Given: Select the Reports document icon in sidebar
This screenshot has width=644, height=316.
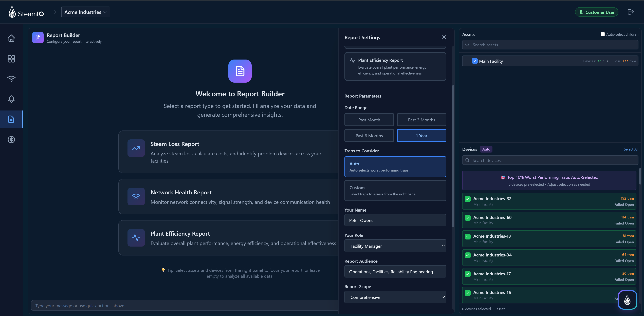Looking at the screenshot, I should 11,119.
